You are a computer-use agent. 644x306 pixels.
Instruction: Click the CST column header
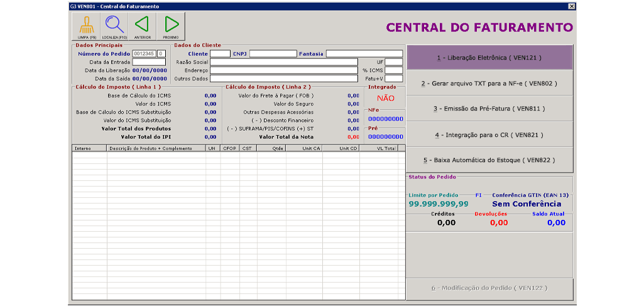coord(248,148)
